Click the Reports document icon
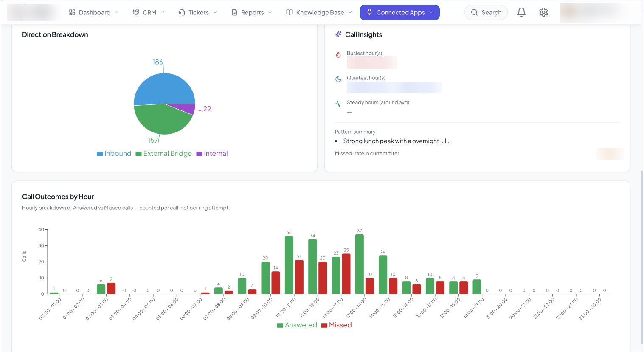 [x=234, y=12]
